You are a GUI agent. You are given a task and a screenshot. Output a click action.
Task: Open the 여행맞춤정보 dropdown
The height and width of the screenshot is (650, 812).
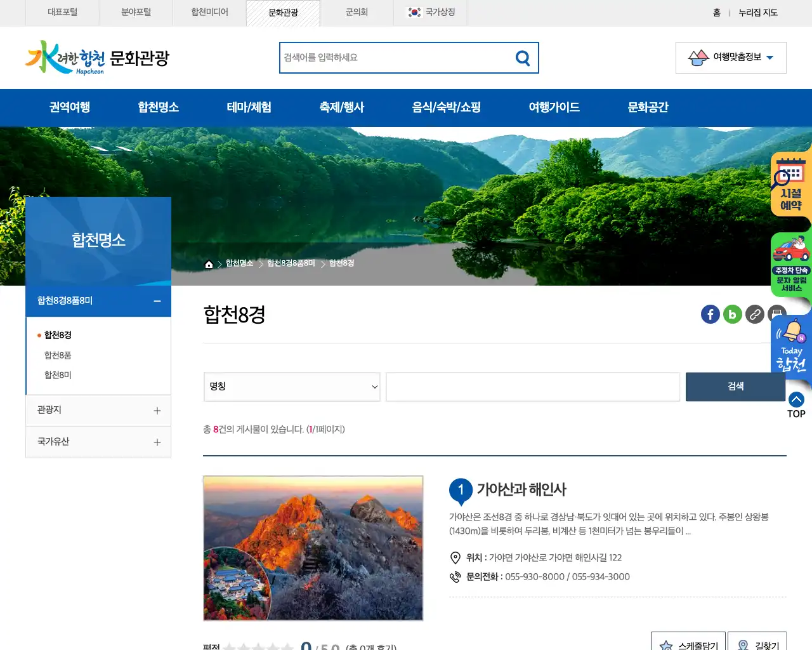pyautogui.click(x=730, y=57)
